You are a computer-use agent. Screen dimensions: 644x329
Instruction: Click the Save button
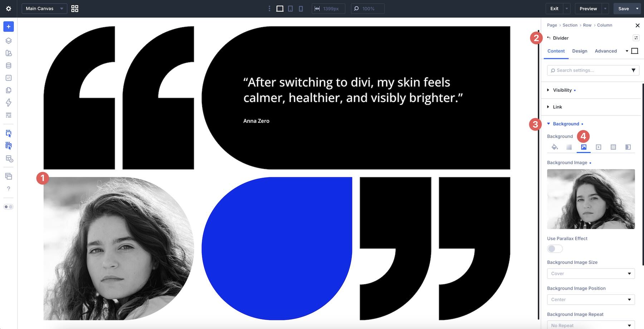(x=623, y=9)
